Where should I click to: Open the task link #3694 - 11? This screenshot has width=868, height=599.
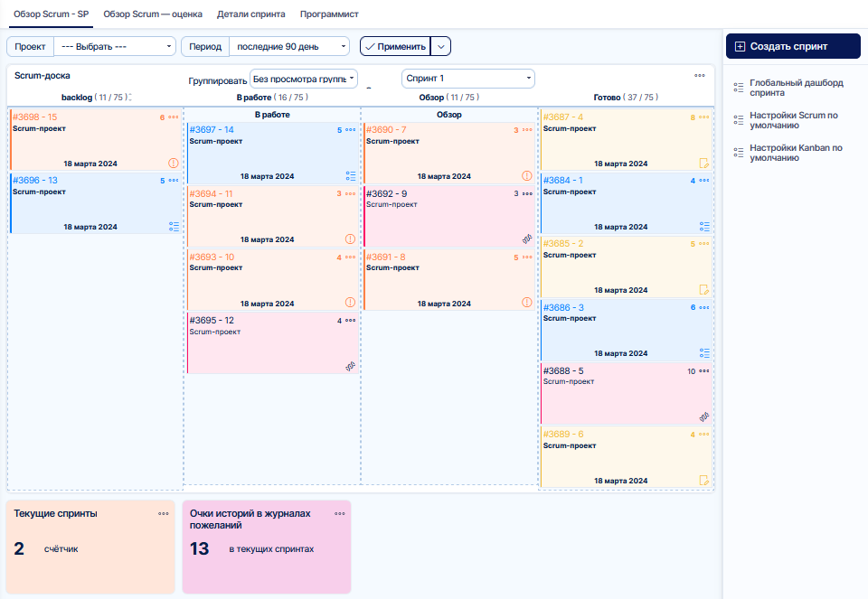pyautogui.click(x=211, y=193)
